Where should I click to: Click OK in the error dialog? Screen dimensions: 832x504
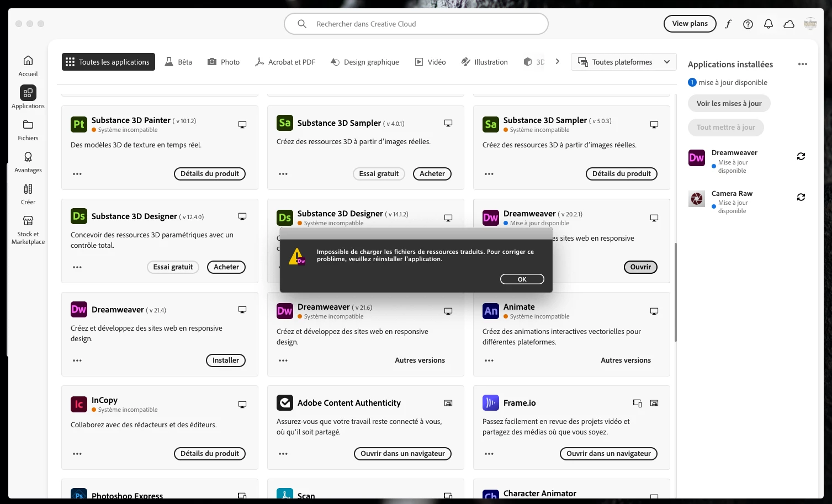pyautogui.click(x=522, y=279)
